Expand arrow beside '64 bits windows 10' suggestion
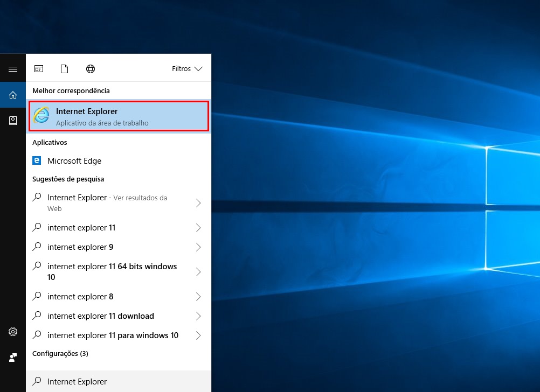Screen dimensions: 540x392 (x=198, y=272)
